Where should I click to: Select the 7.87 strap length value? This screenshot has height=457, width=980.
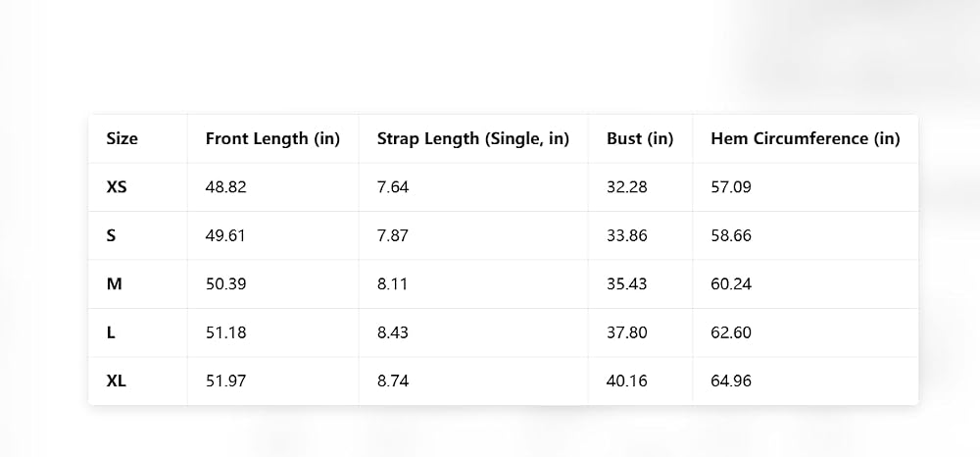393,235
